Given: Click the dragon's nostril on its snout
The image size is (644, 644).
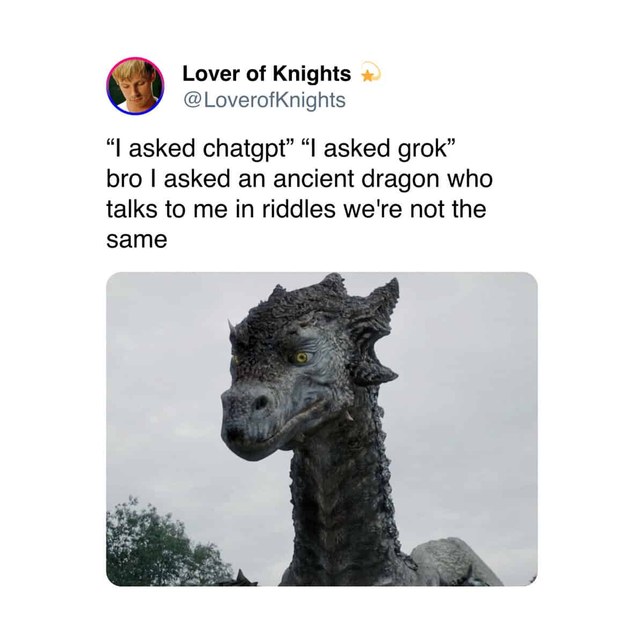Looking at the screenshot, I should [x=260, y=401].
